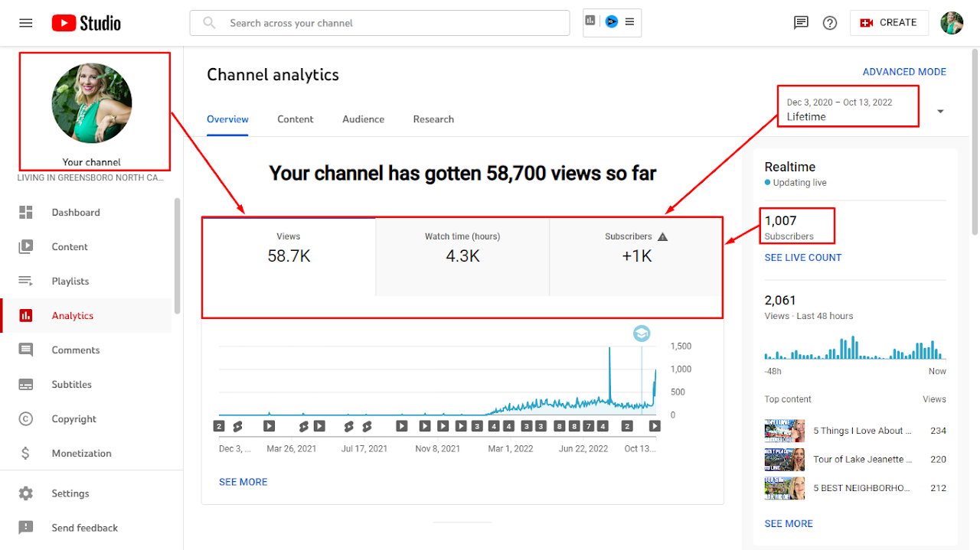Click the channel search input field

point(379,23)
